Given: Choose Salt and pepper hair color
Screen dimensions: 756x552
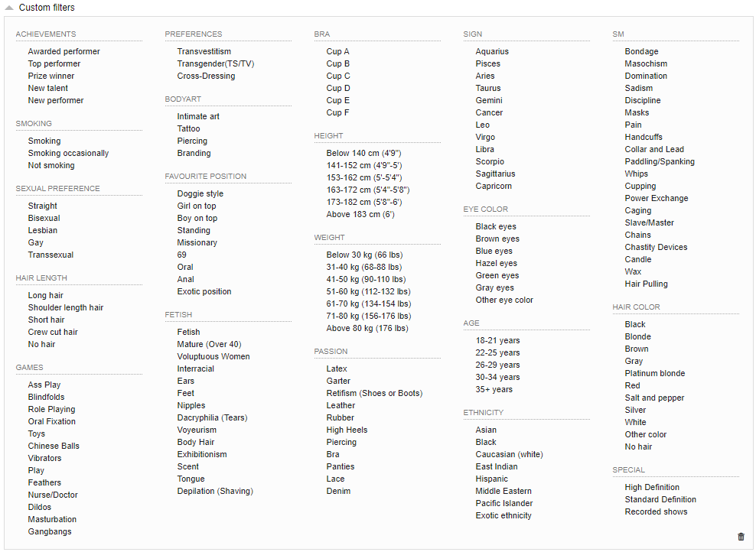Looking at the screenshot, I should pos(654,398).
